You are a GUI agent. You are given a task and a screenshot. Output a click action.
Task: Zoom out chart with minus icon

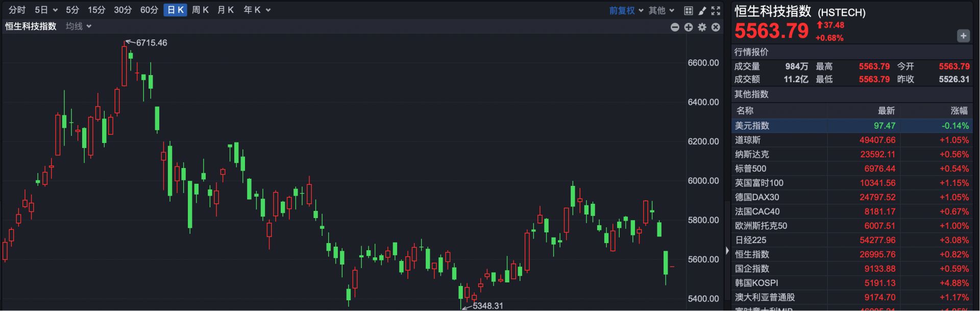(675, 27)
